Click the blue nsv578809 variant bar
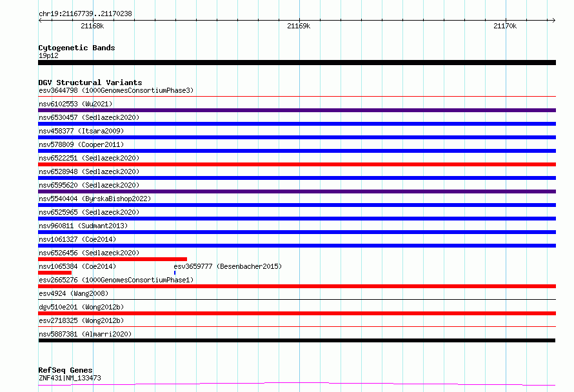Image resolution: width=574 pixels, height=392 pixels. click(x=297, y=151)
